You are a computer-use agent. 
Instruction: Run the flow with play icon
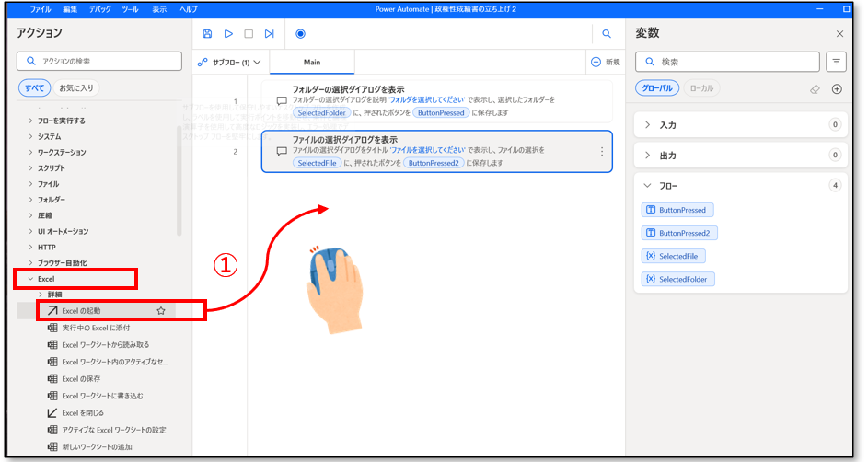[x=228, y=34]
